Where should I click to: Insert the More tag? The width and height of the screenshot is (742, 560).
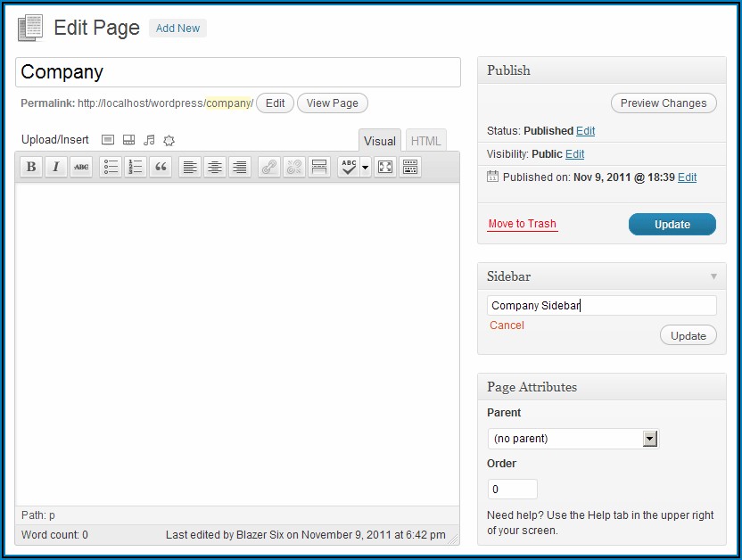(319, 167)
